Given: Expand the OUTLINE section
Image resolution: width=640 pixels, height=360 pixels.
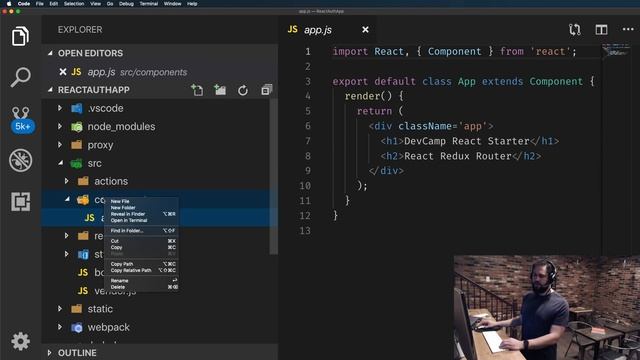Looking at the screenshot, I should pos(49,353).
